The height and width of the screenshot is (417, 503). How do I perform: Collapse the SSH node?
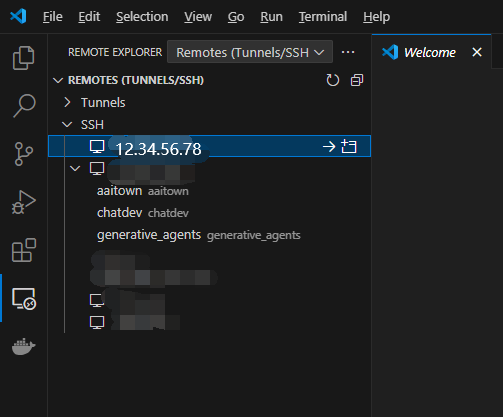click(67, 125)
